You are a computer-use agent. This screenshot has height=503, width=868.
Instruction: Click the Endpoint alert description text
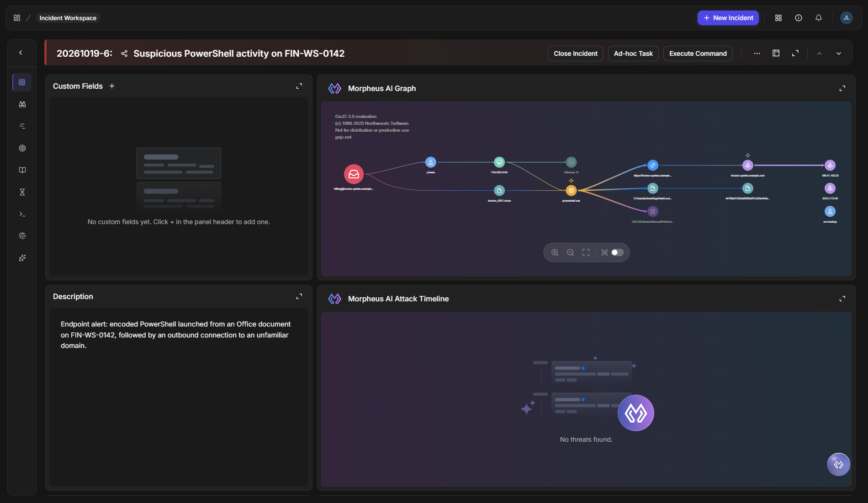coord(176,335)
